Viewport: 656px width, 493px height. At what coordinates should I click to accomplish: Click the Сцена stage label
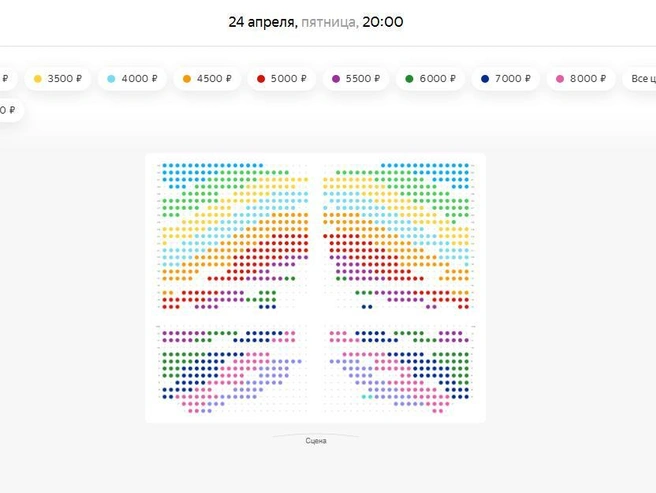tap(316, 441)
